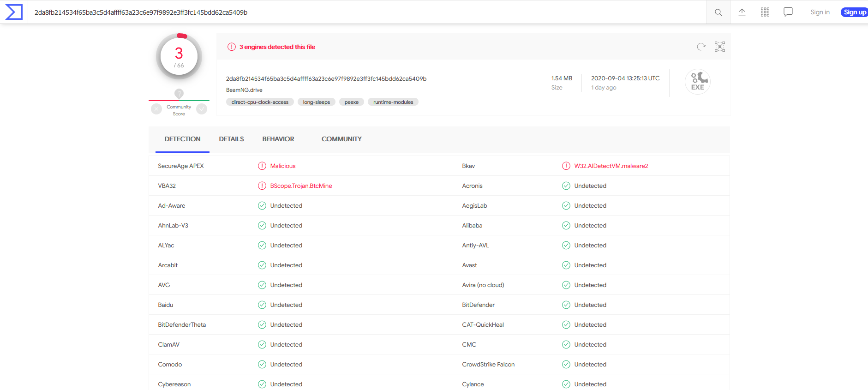Click the BScope.Trojan.BtcMine detection result
The width and height of the screenshot is (868, 390).
[301, 186]
